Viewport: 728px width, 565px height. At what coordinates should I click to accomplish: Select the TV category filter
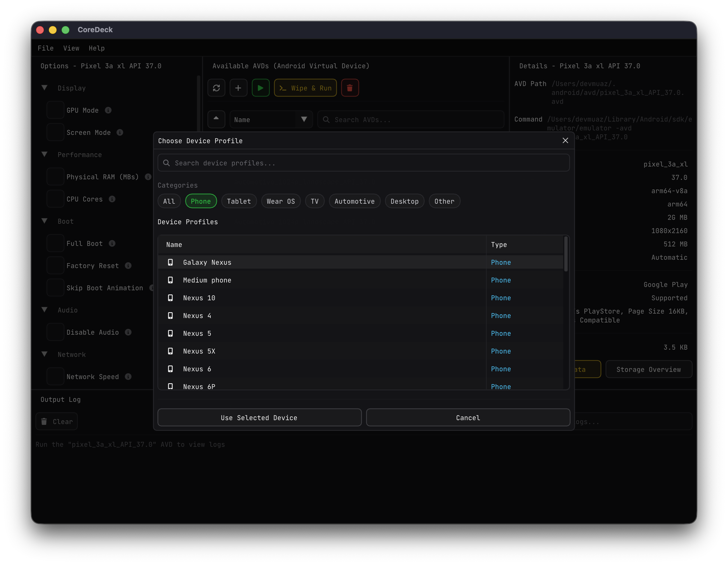click(315, 201)
